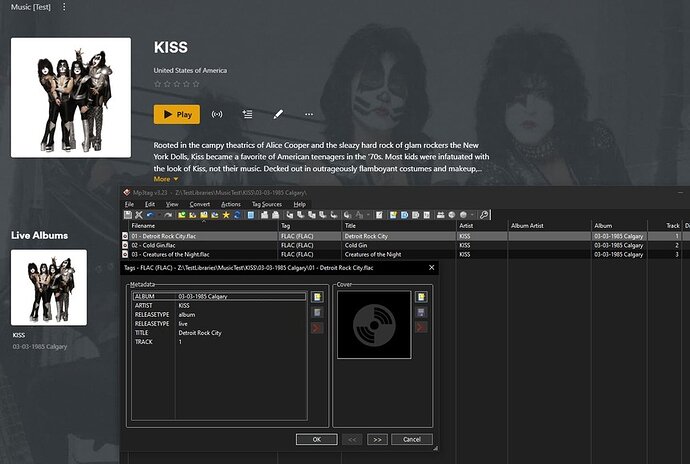The width and height of the screenshot is (690, 464).
Task: Open the Actions menu in Mp3tag
Action: 231,204
